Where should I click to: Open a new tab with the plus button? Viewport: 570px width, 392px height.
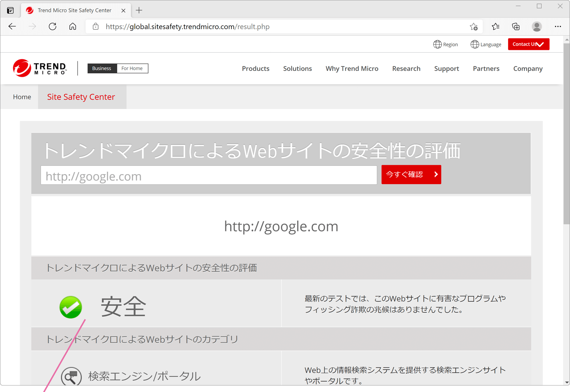click(x=139, y=10)
